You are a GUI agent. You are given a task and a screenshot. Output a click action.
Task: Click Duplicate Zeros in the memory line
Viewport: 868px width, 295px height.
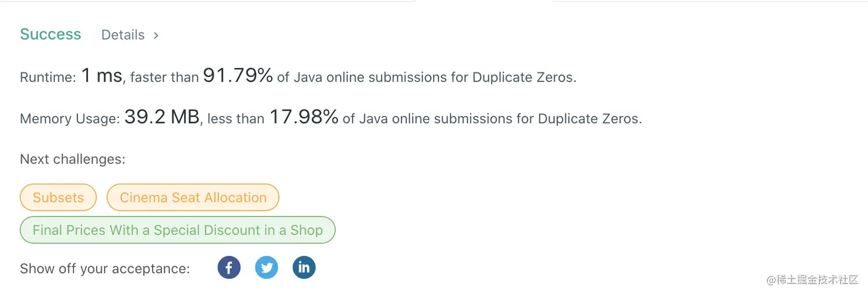click(x=590, y=119)
